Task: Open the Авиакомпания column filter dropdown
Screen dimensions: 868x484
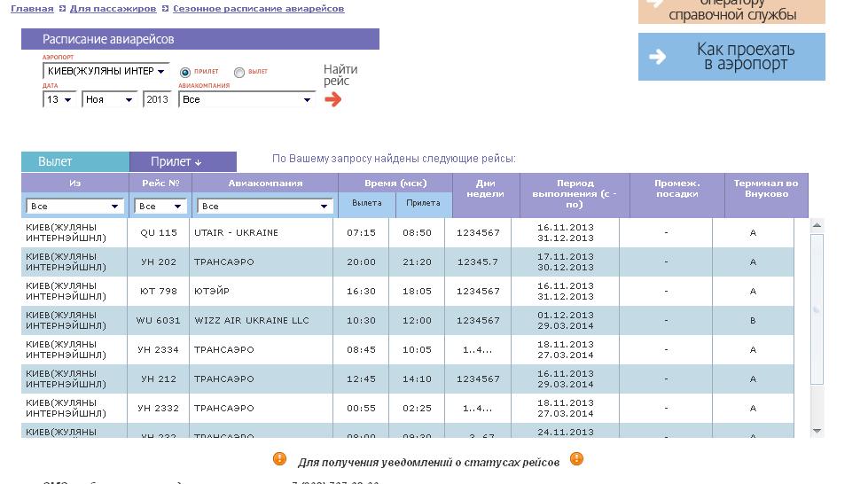Action: (264, 207)
